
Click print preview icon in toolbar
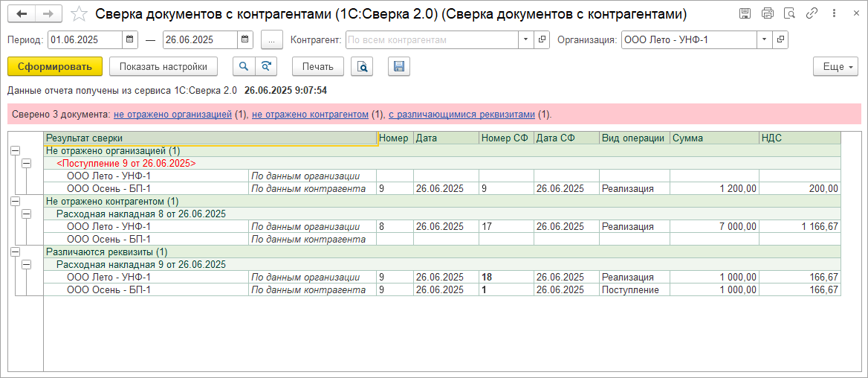pos(362,66)
